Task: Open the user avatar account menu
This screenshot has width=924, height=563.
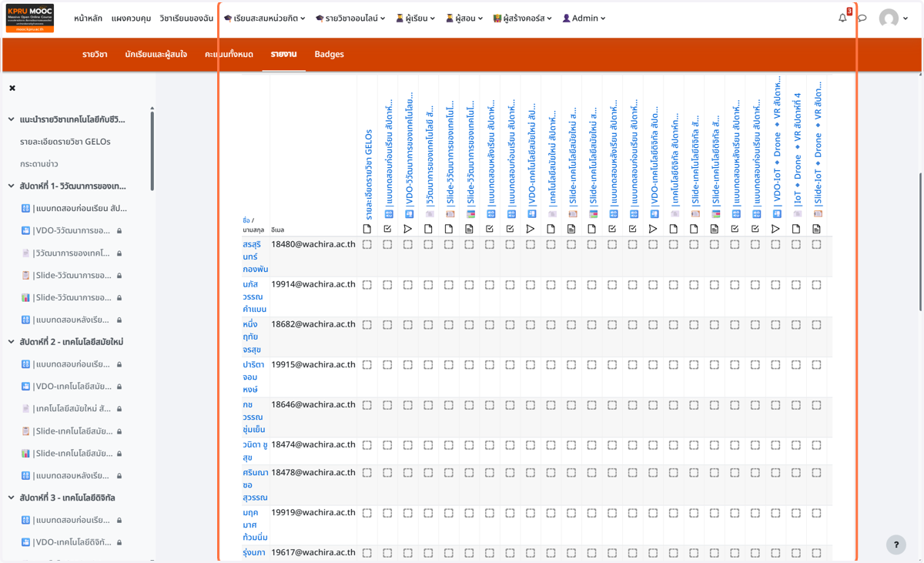Action: pos(893,18)
